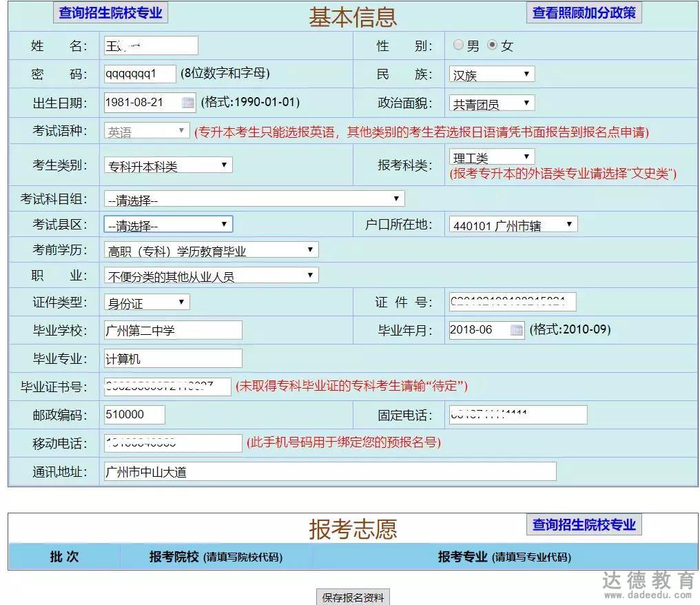
Task: Click the 毕业年月 input showing 2018-06
Action: point(486,330)
